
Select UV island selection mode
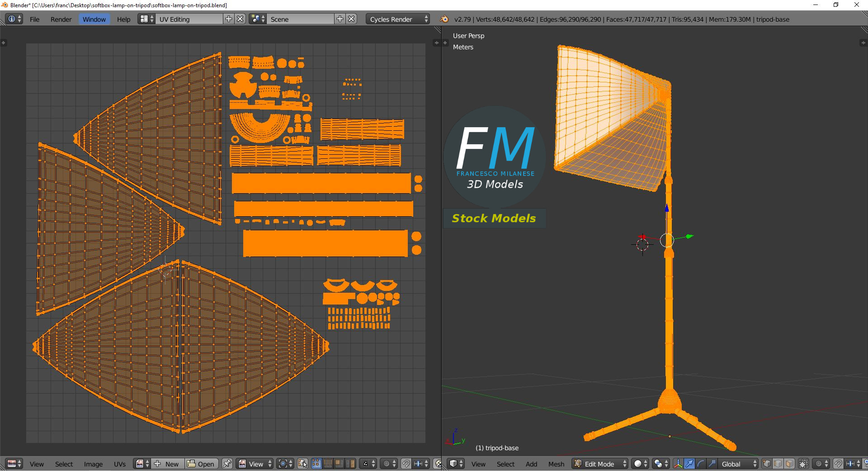click(x=350, y=464)
